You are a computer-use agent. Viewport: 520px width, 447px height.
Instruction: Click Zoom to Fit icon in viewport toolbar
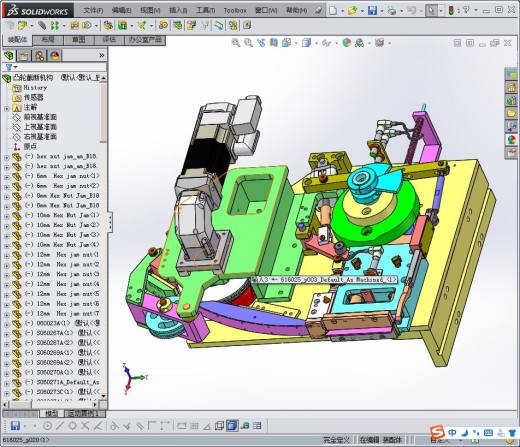[x=236, y=43]
